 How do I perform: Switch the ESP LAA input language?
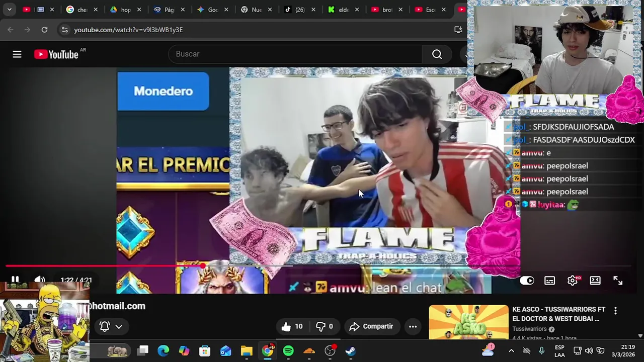pos(559,351)
